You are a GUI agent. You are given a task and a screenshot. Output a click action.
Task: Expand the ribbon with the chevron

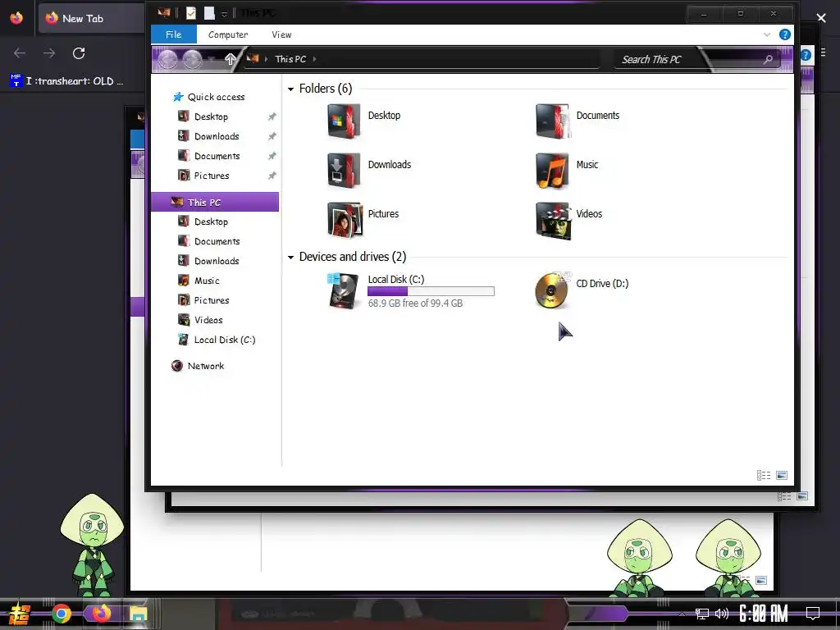767,34
